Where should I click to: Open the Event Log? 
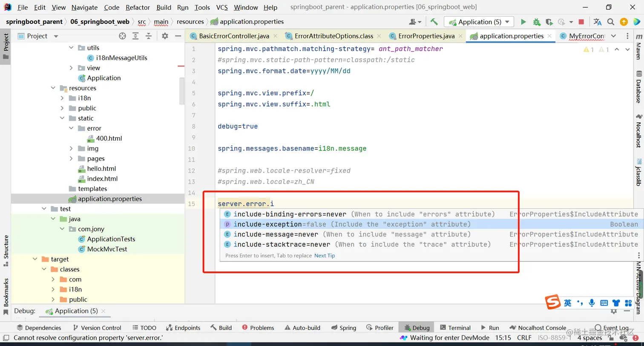click(612, 328)
